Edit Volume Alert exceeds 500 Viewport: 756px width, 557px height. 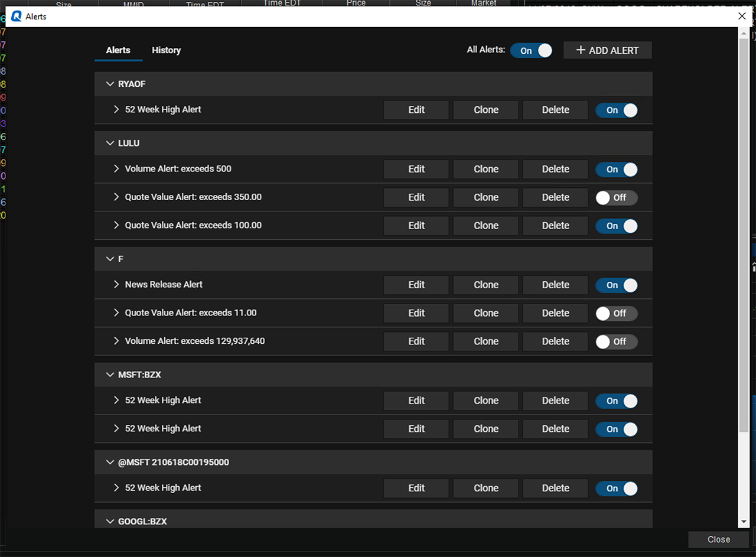click(x=416, y=169)
